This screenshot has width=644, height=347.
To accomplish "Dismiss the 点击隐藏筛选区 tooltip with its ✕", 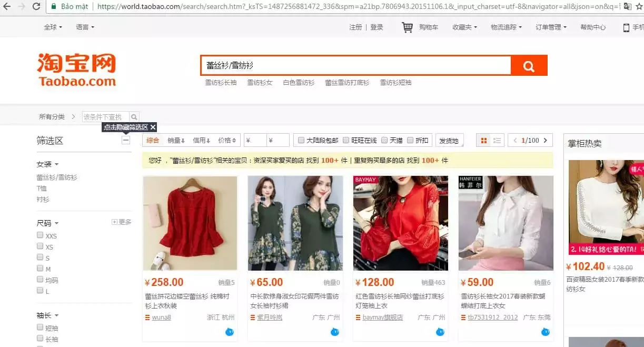I will tap(152, 127).
